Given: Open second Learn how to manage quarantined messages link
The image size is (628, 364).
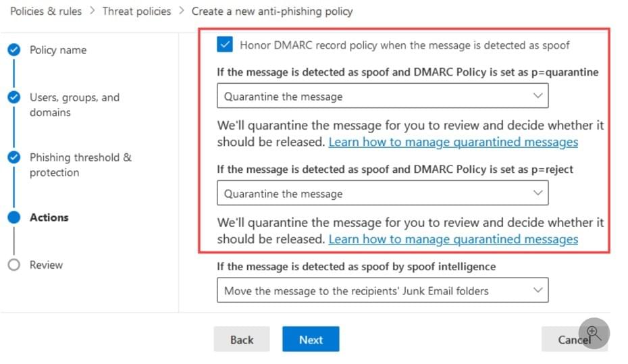Looking at the screenshot, I should (x=453, y=239).
